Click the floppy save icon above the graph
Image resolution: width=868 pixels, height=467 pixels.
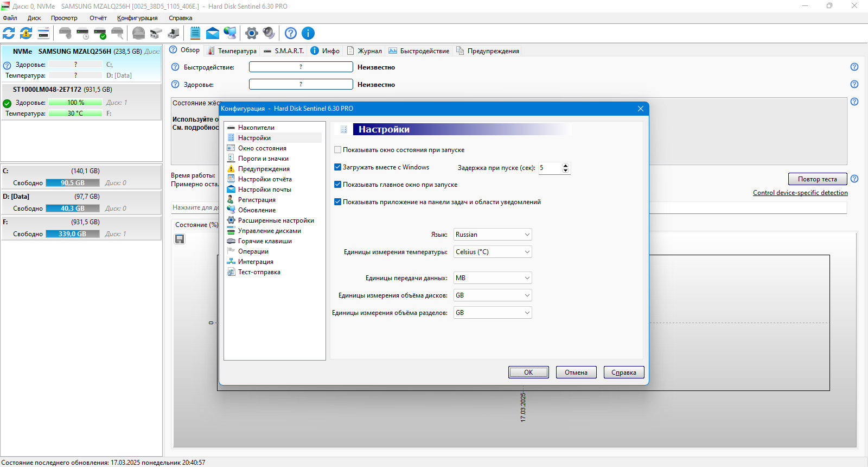(x=180, y=239)
